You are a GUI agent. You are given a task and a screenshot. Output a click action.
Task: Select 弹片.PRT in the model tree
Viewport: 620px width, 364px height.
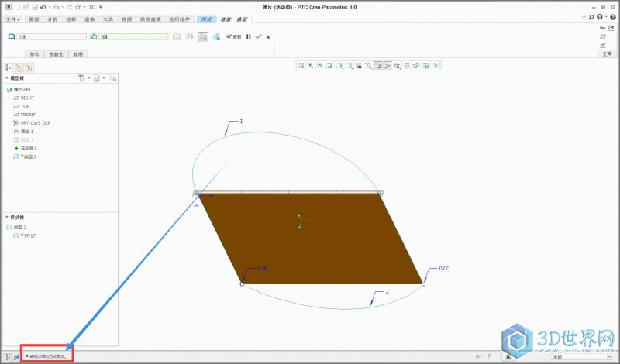click(x=19, y=90)
